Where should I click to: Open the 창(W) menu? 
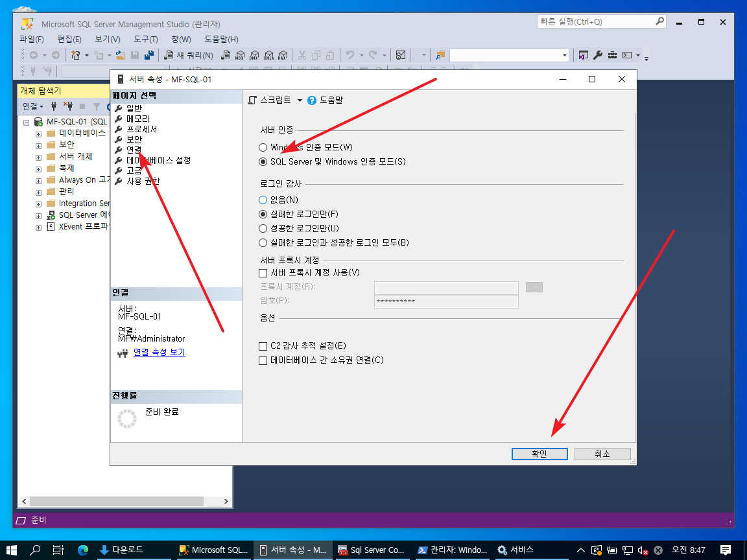click(181, 39)
